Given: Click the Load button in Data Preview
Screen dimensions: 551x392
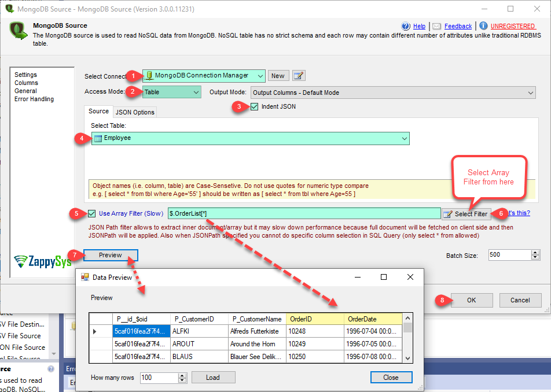Looking at the screenshot, I should [x=213, y=378].
